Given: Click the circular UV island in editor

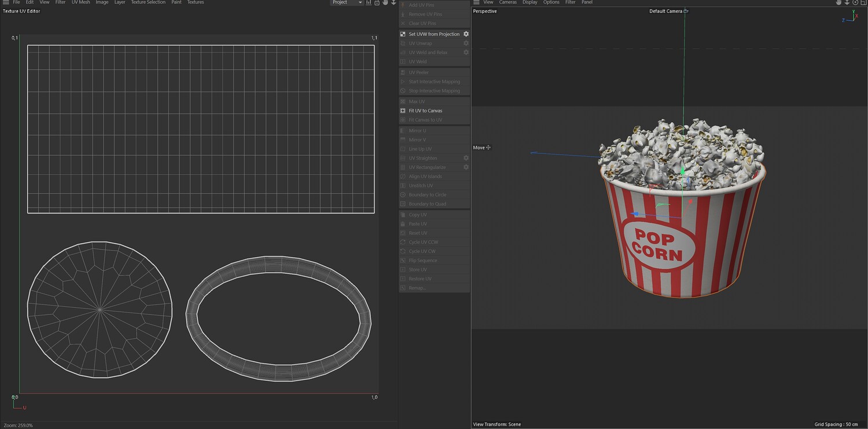Looking at the screenshot, I should tap(100, 310).
